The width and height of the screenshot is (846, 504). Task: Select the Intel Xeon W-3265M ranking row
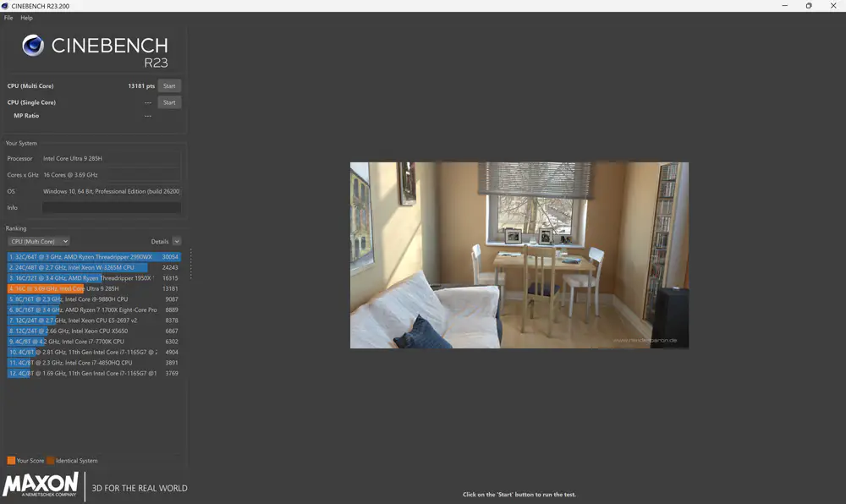click(x=93, y=267)
